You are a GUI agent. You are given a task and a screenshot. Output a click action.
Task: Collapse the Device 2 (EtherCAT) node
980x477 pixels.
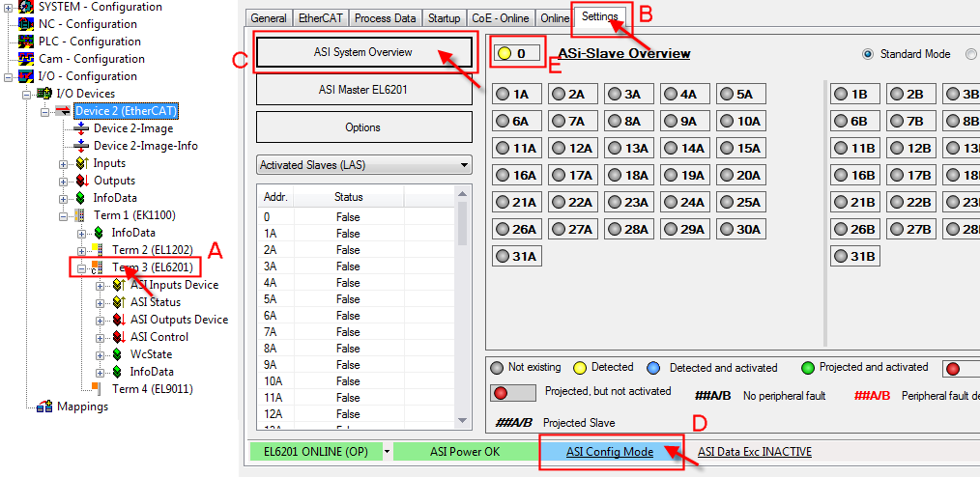(45, 112)
